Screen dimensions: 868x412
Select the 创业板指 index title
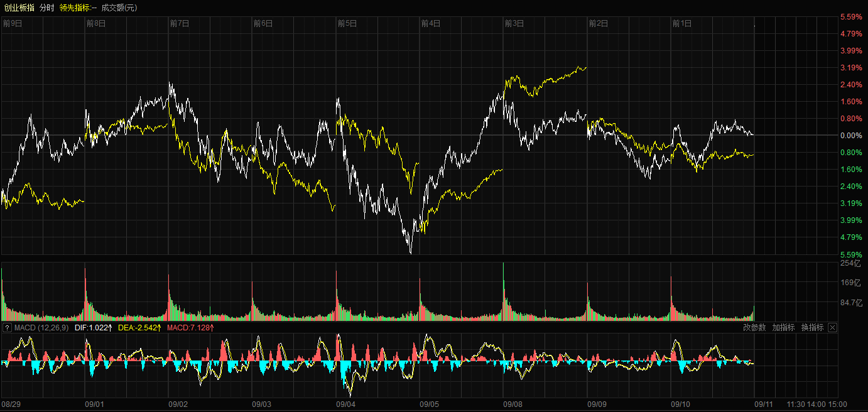click(19, 8)
